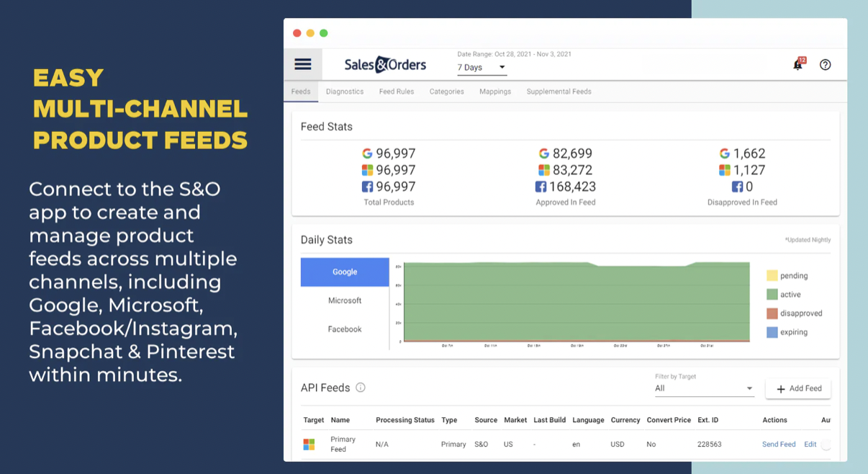
Task: Click the Source column header
Action: tap(486, 420)
